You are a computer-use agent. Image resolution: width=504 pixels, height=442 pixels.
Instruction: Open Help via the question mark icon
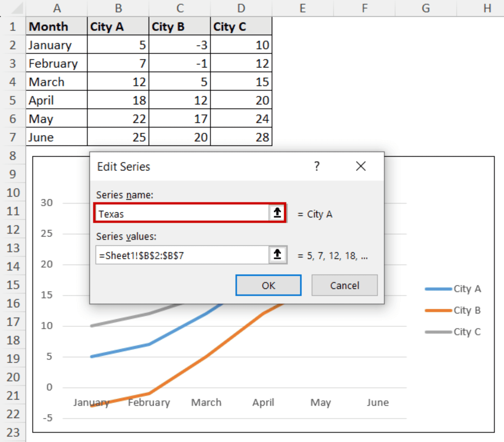[x=317, y=166]
